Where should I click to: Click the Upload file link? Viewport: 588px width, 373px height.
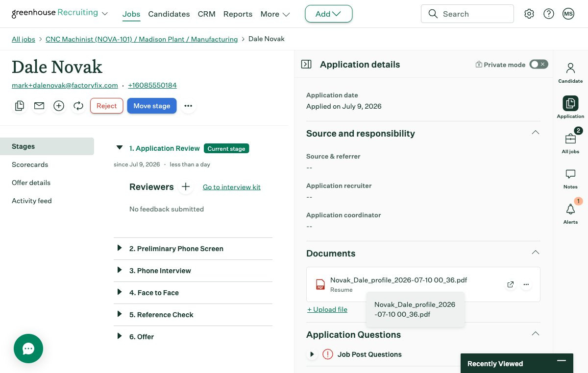(x=327, y=309)
